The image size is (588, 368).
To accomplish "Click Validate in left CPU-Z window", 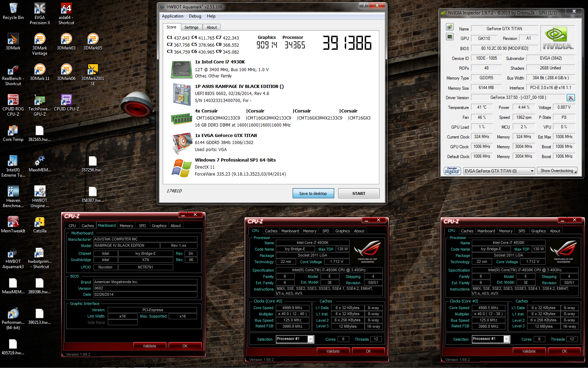I will point(150,346).
